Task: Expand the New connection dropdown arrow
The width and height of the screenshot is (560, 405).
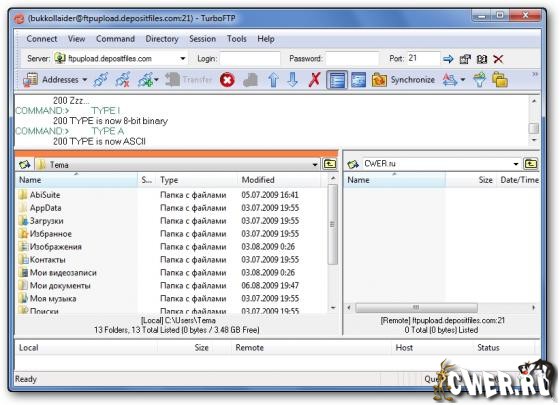Action: [x=156, y=80]
